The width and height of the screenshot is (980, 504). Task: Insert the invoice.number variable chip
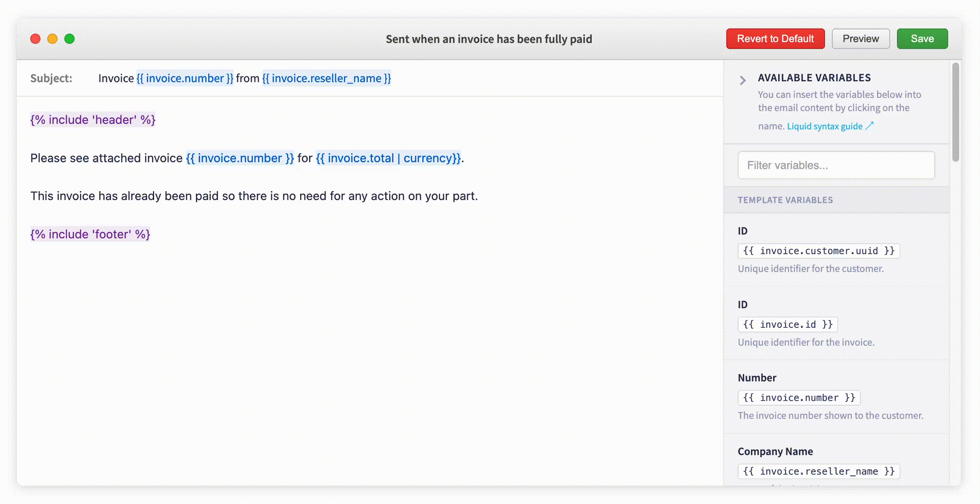tap(799, 398)
